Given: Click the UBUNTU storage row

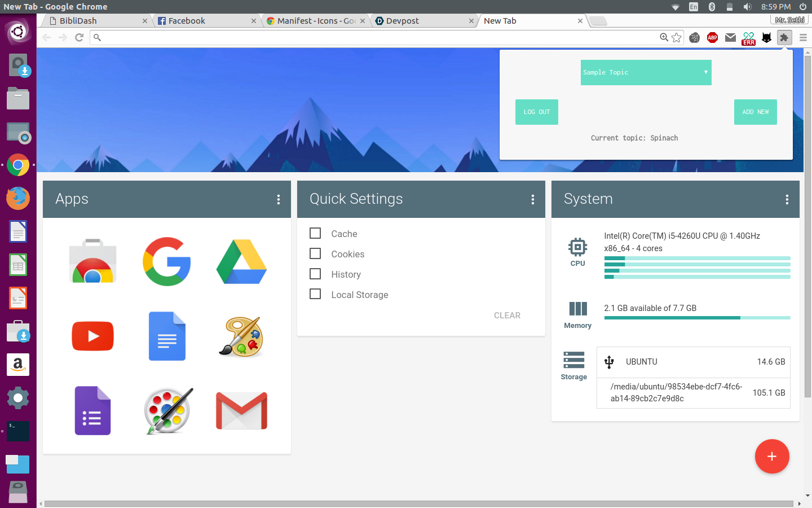Looking at the screenshot, I should [694, 362].
